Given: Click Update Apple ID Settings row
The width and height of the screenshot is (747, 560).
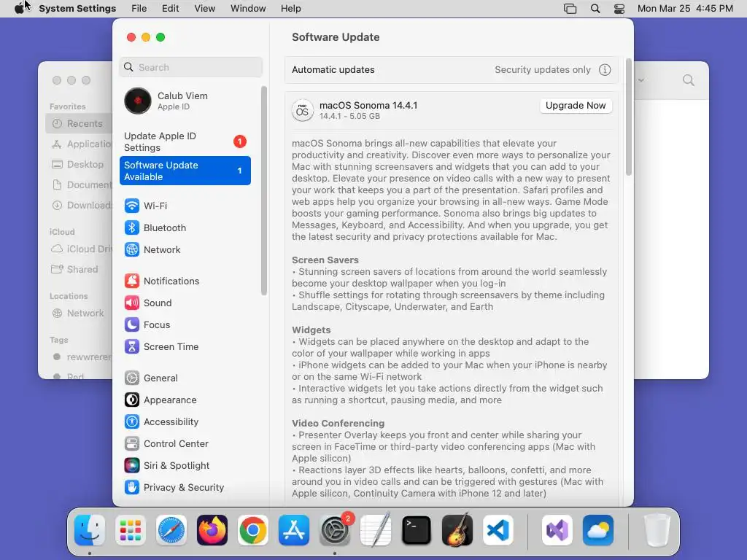Looking at the screenshot, I should [x=185, y=141].
